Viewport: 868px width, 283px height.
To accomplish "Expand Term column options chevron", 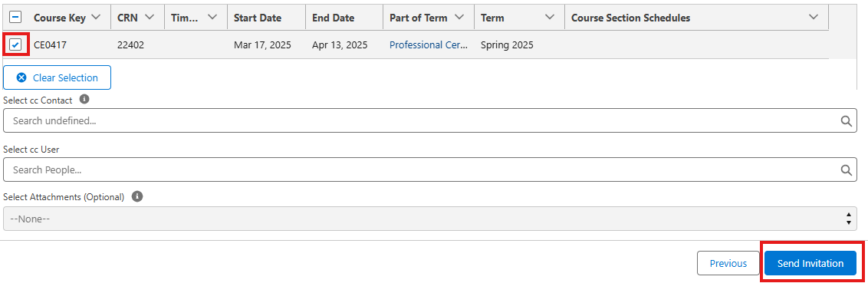I will click(550, 17).
